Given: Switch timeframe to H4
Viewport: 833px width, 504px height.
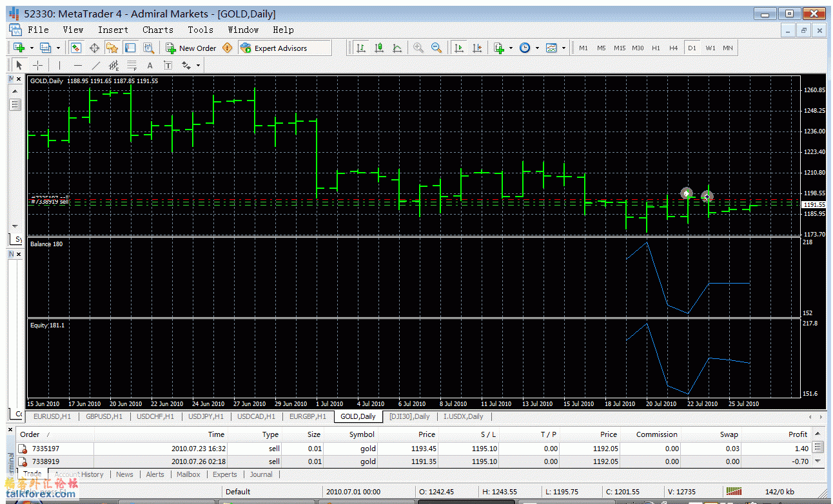Looking at the screenshot, I should [674, 48].
